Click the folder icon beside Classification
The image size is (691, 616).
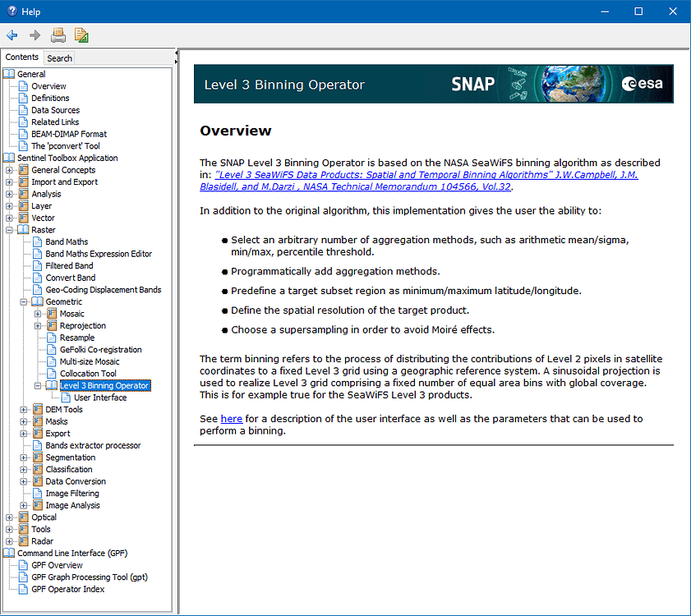(38, 469)
